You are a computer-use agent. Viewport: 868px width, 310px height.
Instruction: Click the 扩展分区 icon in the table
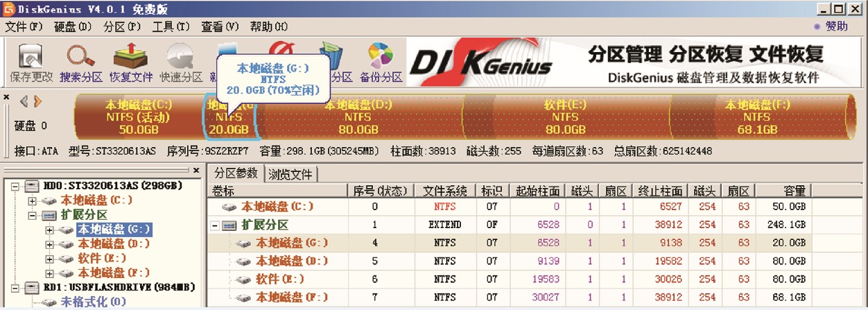[x=229, y=225]
